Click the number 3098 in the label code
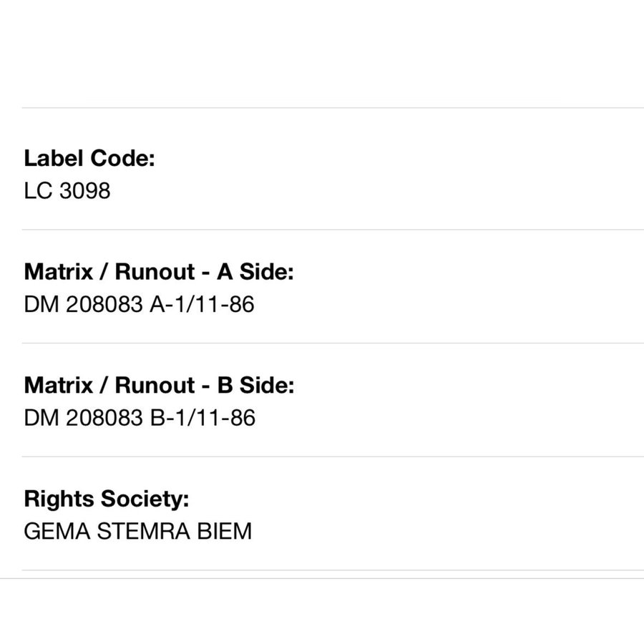 pyautogui.click(x=85, y=190)
